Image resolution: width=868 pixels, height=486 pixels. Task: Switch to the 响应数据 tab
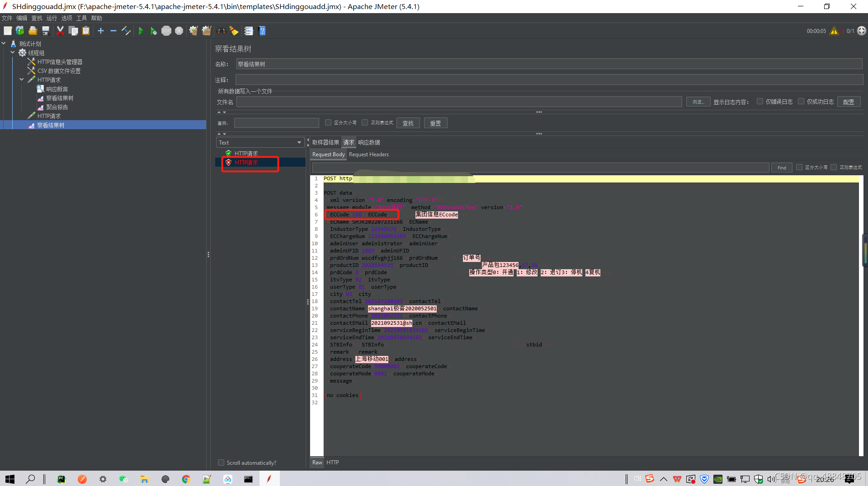click(x=369, y=142)
